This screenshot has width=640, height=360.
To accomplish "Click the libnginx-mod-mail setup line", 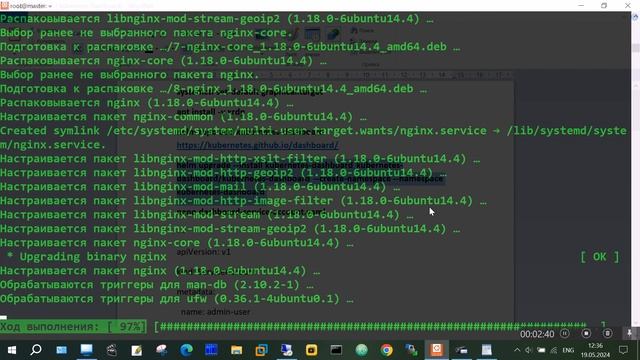I will point(200,187).
